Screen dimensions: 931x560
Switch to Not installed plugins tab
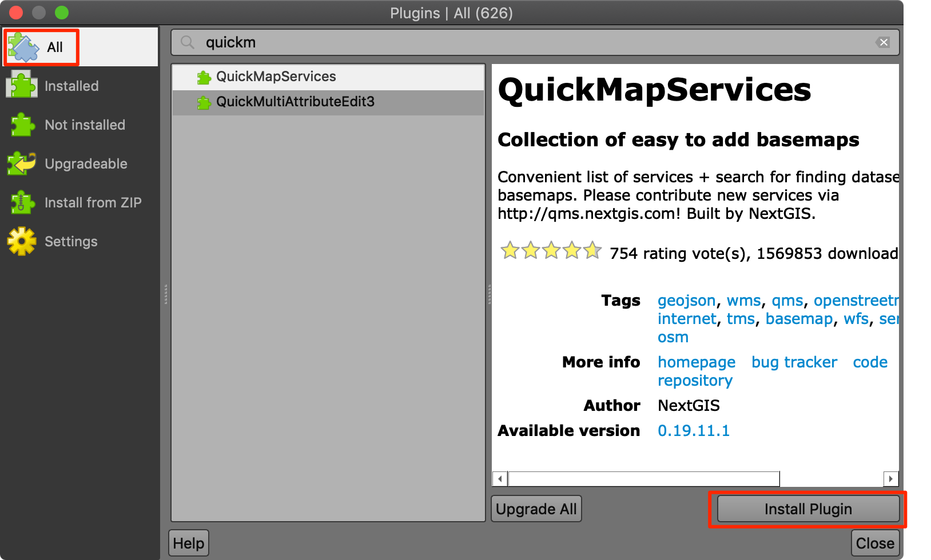click(x=80, y=125)
